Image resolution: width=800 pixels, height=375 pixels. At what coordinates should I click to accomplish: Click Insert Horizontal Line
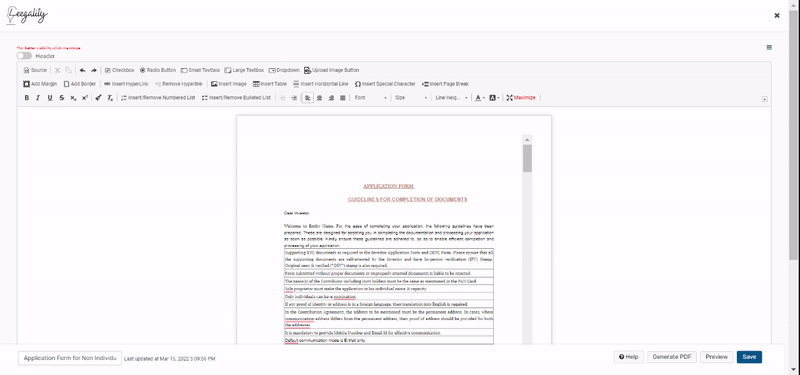(x=321, y=84)
